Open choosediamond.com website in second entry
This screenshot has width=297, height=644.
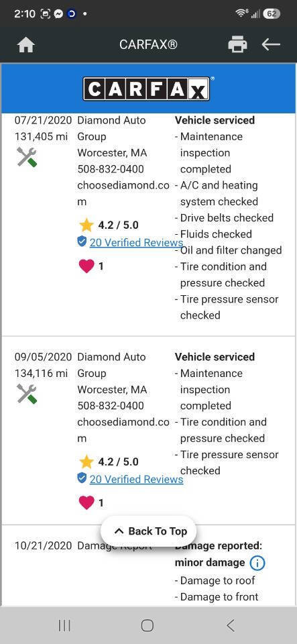tap(123, 430)
